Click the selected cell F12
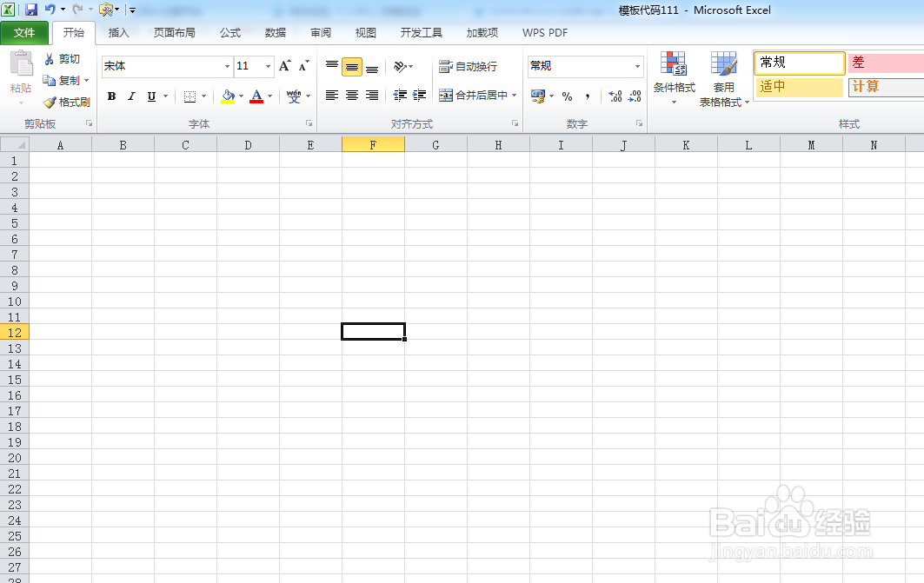924x583 pixels. click(x=373, y=332)
